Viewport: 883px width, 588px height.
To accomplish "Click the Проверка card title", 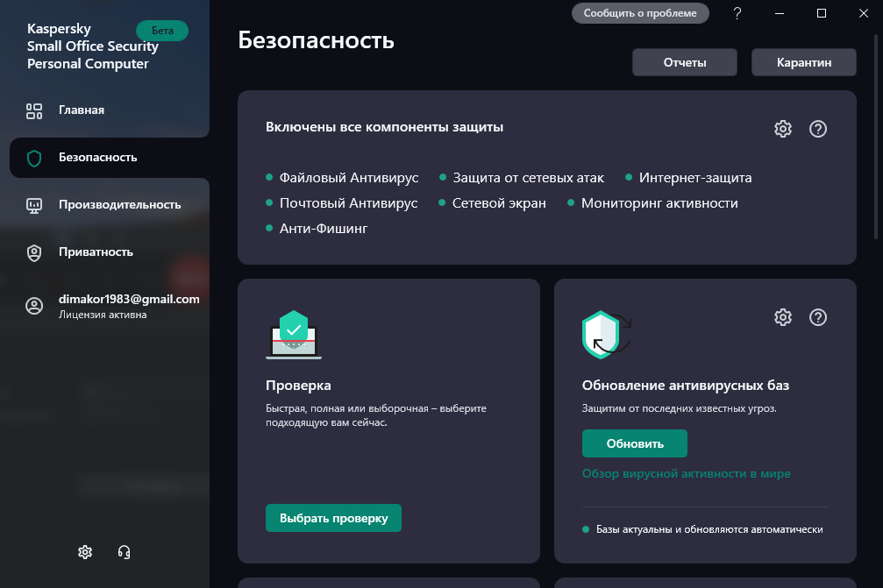I will (x=298, y=386).
